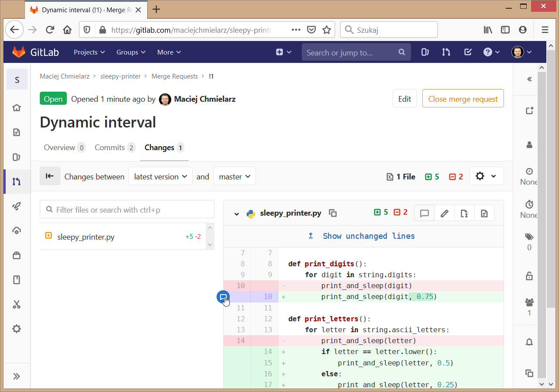Expand diff settings gear dropdown
Screen dimensions: 559x392
click(486, 176)
